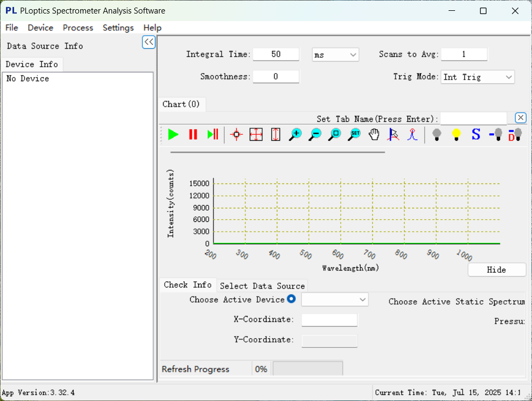Click the zoom in magnifier icon
The width and height of the screenshot is (532, 401).
pos(295,134)
